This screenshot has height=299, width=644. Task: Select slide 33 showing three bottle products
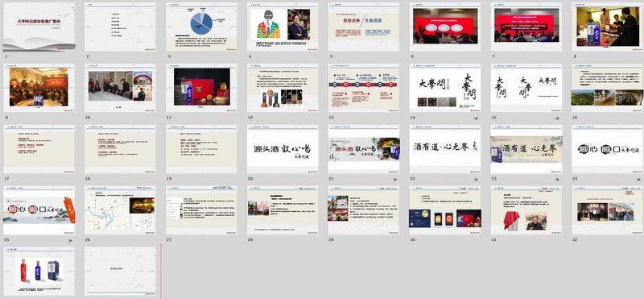pyautogui.click(x=39, y=272)
